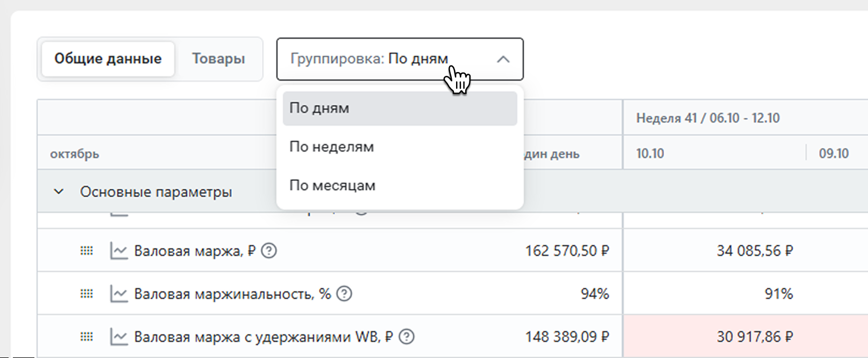Viewport: 868px width, 358px height.
Task: Click chart icon next to Валовая маржинальность, %
Action: (x=119, y=293)
